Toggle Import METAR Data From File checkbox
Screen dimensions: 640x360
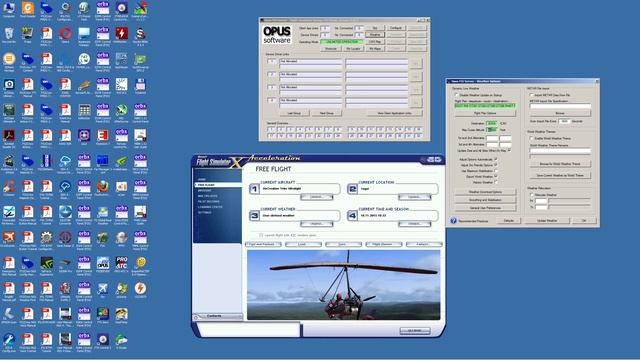click(x=531, y=95)
